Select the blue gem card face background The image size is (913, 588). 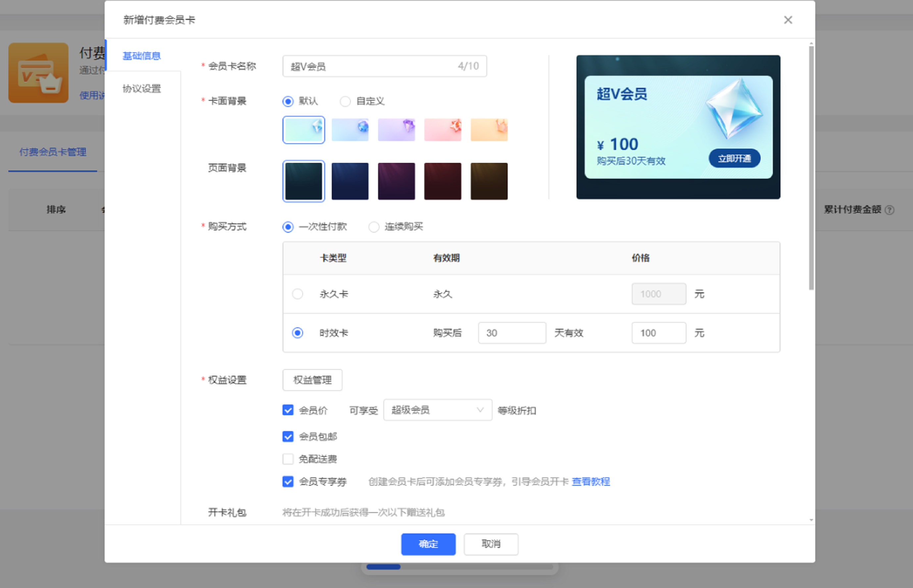pos(350,130)
